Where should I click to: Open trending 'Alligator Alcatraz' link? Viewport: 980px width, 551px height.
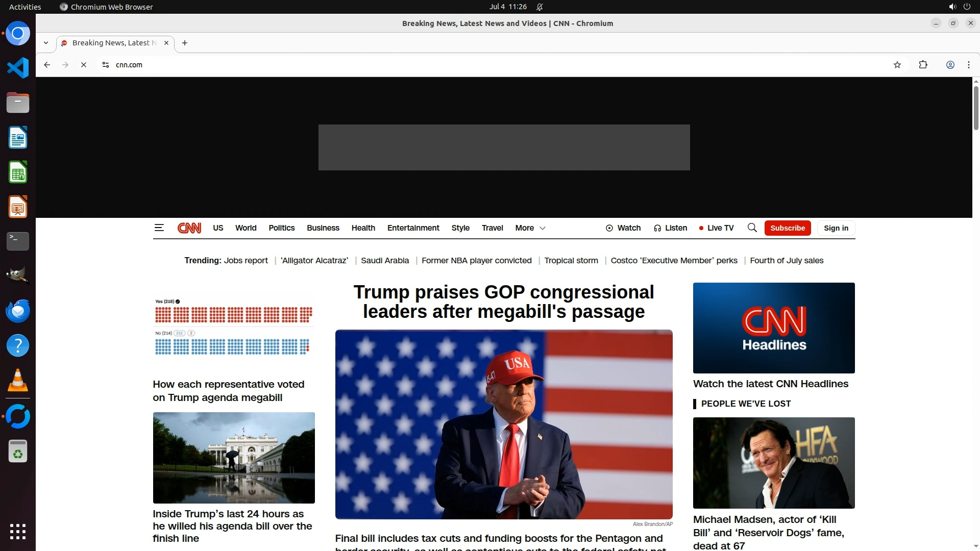coord(314,261)
